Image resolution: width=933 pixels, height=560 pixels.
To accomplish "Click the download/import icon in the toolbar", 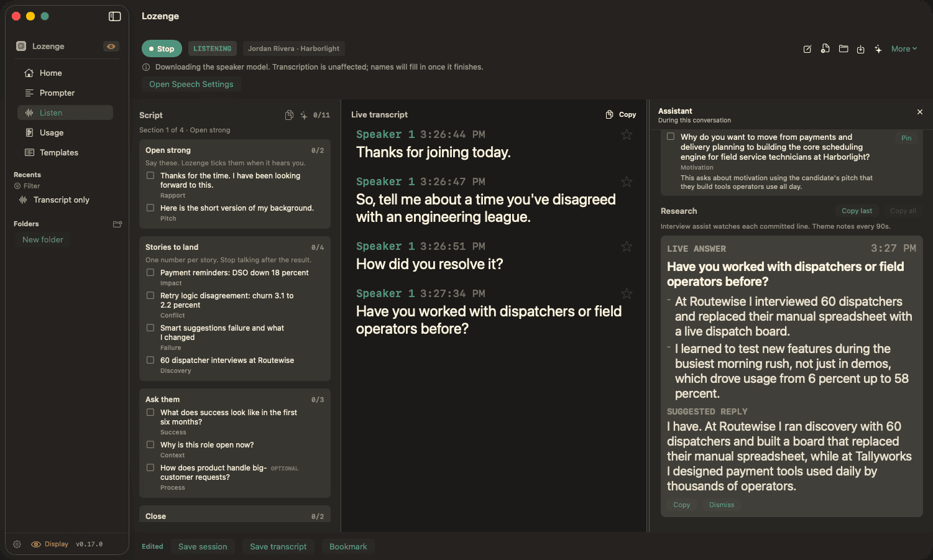I will 860,49.
